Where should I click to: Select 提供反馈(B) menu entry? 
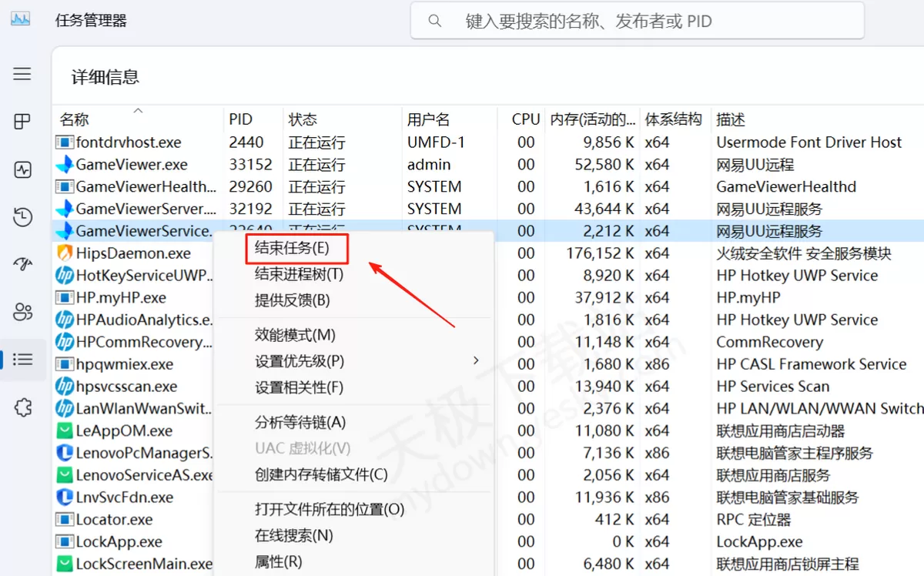coord(292,300)
